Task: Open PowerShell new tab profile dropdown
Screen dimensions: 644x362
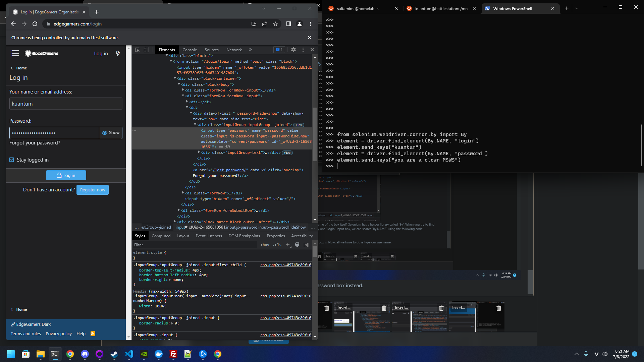Action: click(577, 8)
